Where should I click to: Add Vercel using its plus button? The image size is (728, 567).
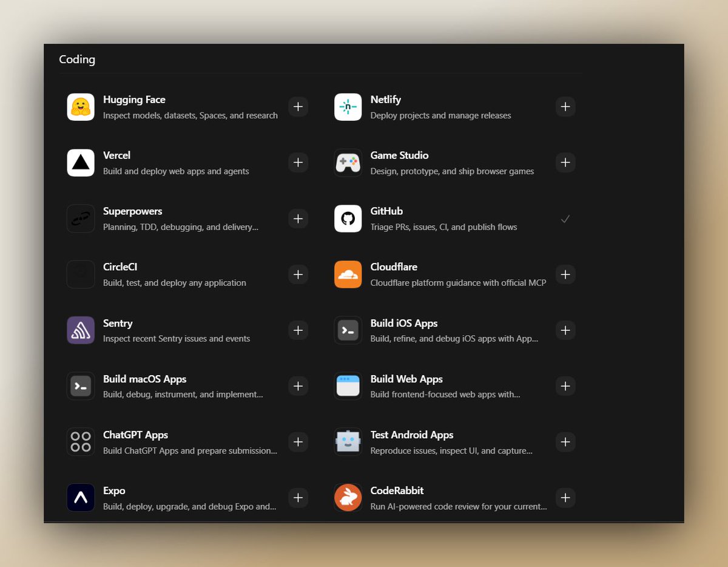point(298,163)
